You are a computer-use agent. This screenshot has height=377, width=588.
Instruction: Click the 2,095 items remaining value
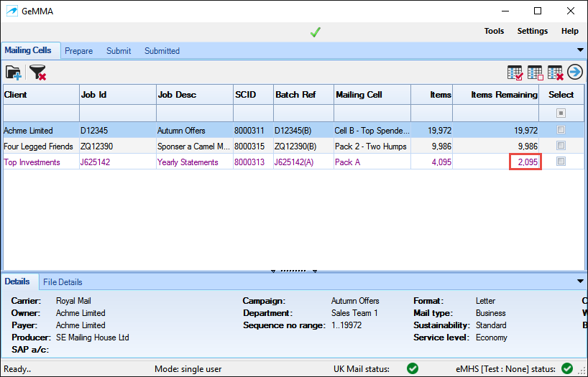tap(528, 162)
